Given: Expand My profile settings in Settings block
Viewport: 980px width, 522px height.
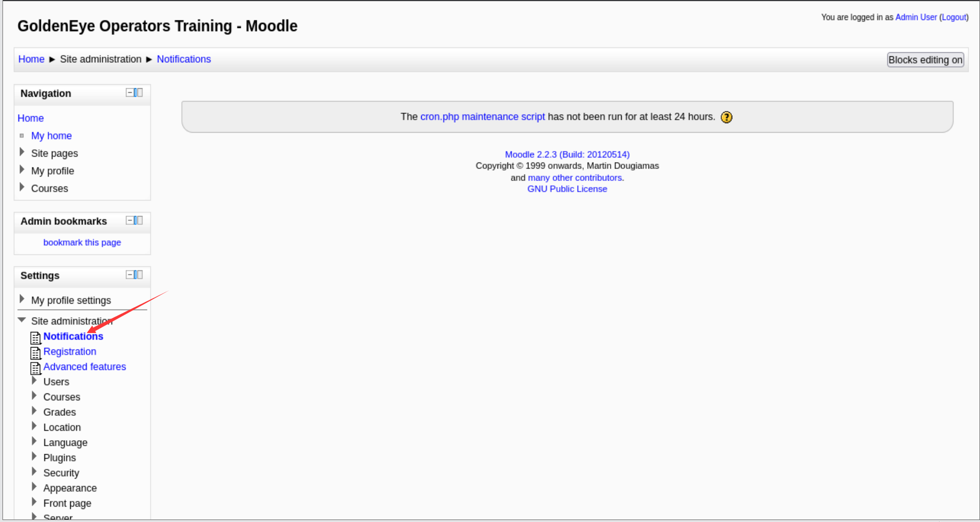Looking at the screenshot, I should click(22, 299).
